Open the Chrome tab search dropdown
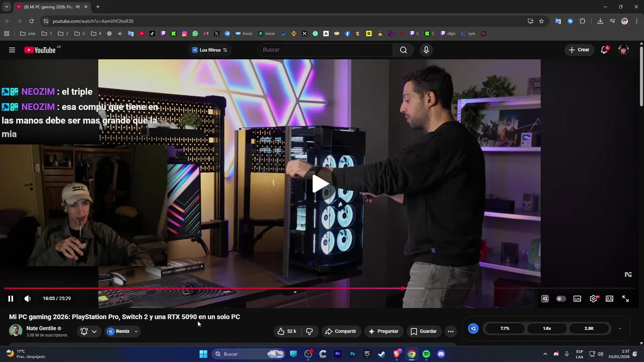 coord(6,7)
